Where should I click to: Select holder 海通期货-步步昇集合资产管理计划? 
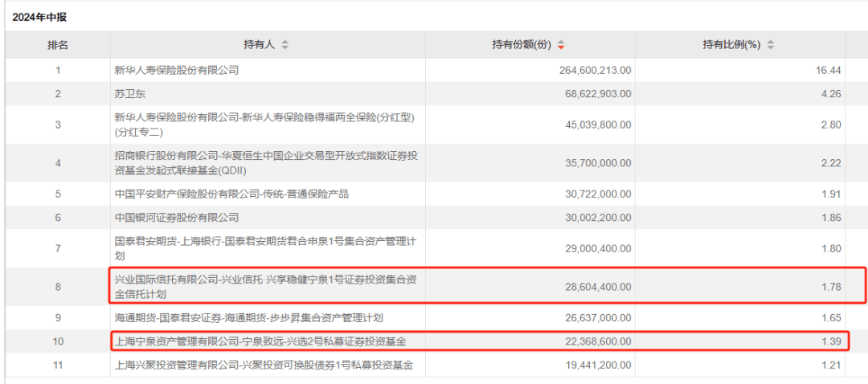click(248, 317)
